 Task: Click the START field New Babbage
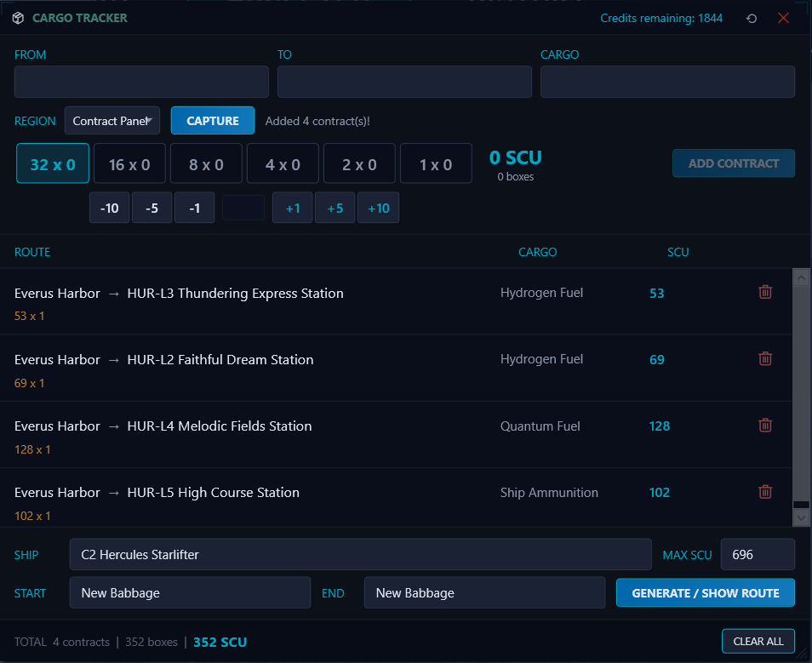point(190,592)
